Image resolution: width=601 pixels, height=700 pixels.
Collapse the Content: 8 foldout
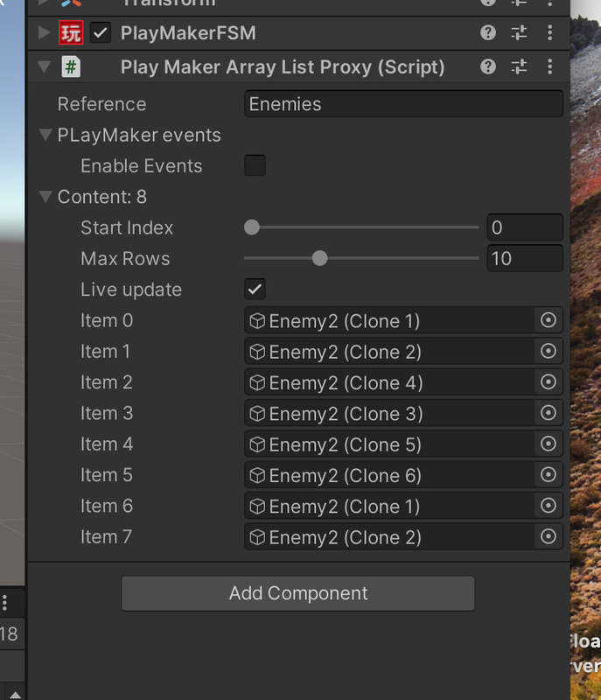[x=45, y=196]
